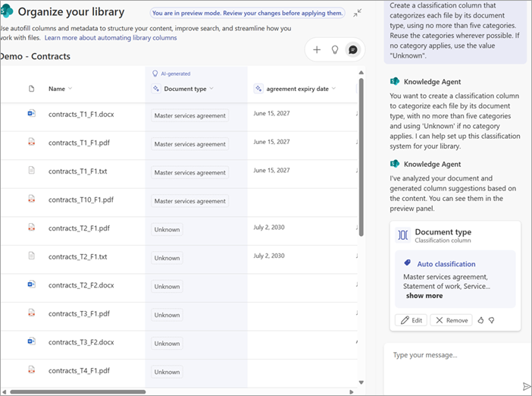The image size is (532, 396).
Task: Click Unknown tag for contracts_T4_F1.pdf
Action: pyautogui.click(x=167, y=372)
